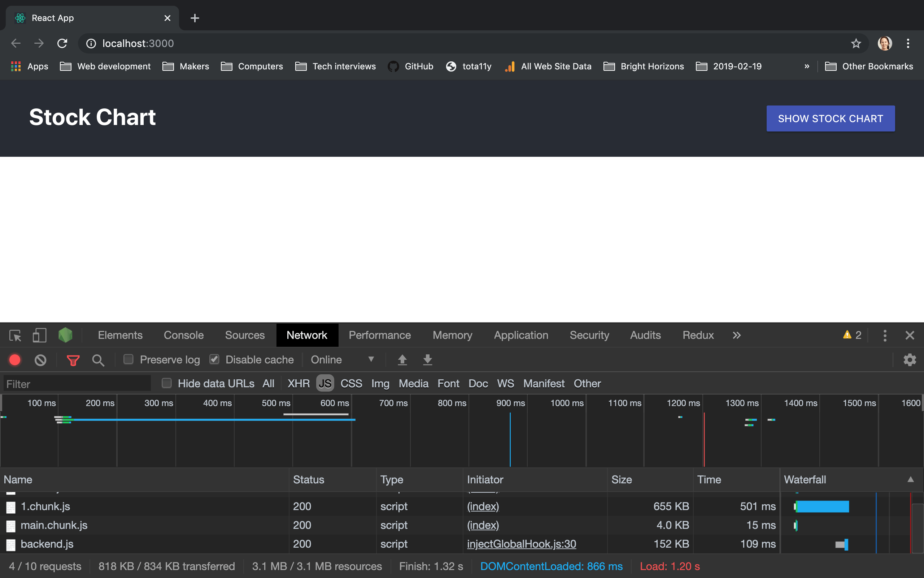
Task: Open the Online throttling dropdown
Action: click(343, 360)
